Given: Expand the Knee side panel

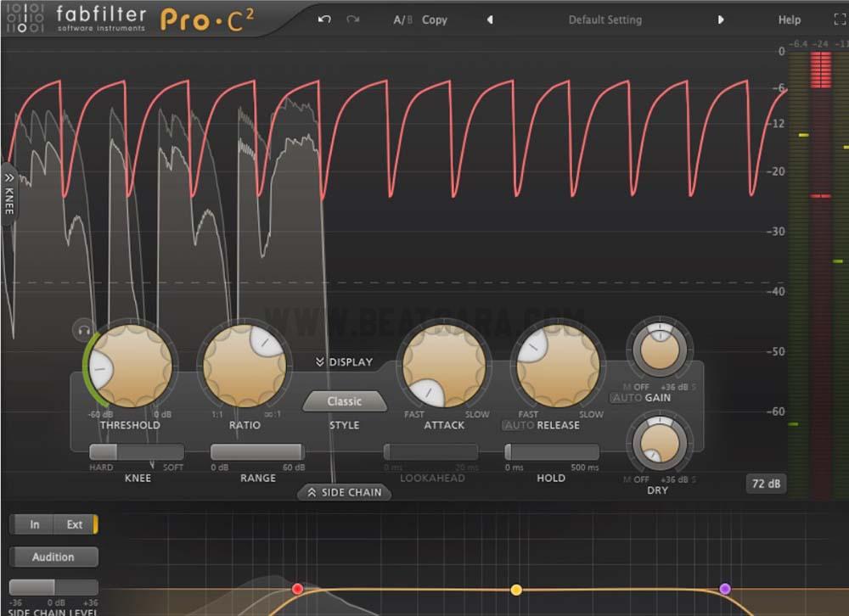Looking at the screenshot, I should [9, 193].
